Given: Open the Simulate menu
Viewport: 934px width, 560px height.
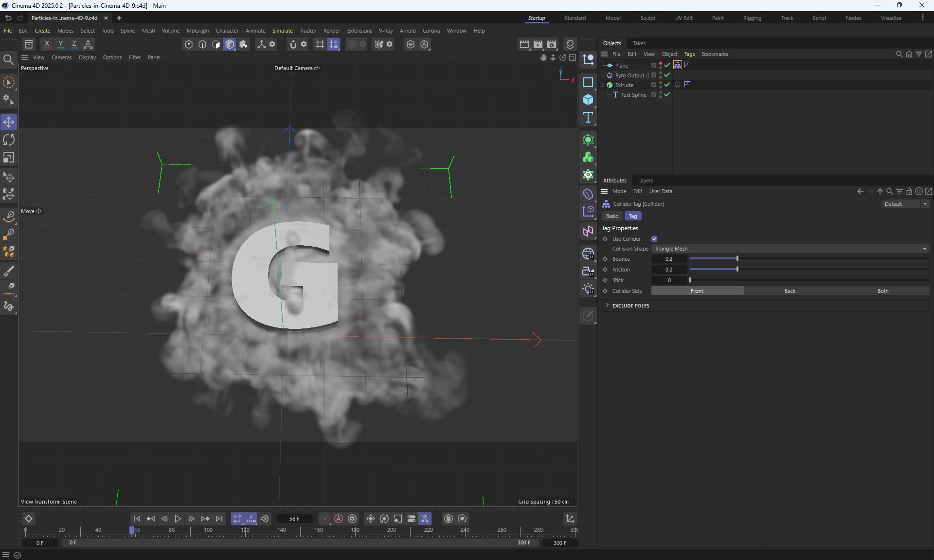Looking at the screenshot, I should (x=282, y=31).
